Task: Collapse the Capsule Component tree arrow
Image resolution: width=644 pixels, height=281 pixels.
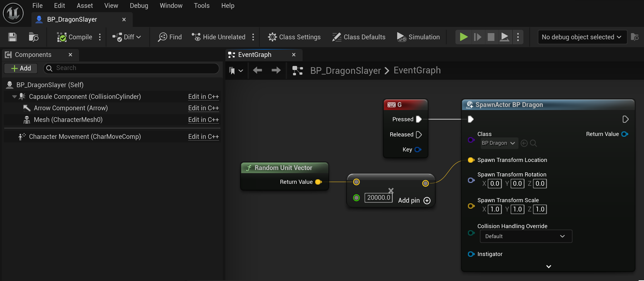Action: tap(14, 97)
